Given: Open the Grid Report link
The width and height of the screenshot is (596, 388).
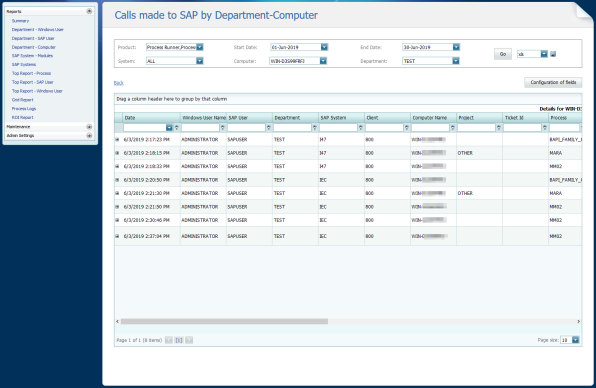Looking at the screenshot, I should pos(22,100).
